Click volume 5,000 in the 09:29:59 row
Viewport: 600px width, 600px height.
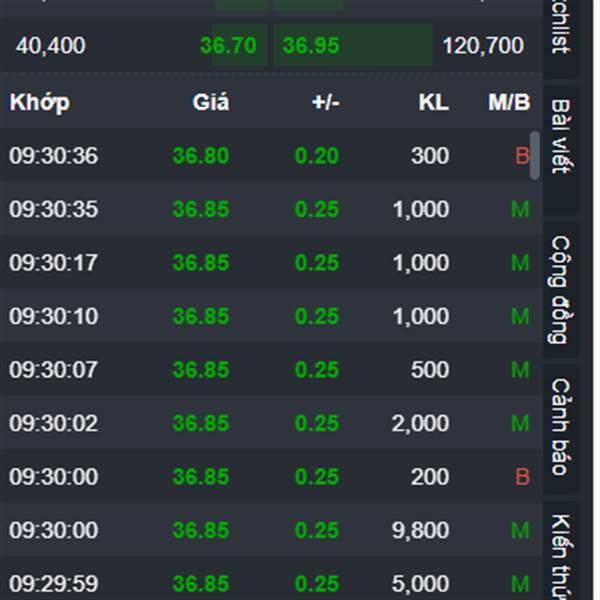pyautogui.click(x=421, y=584)
